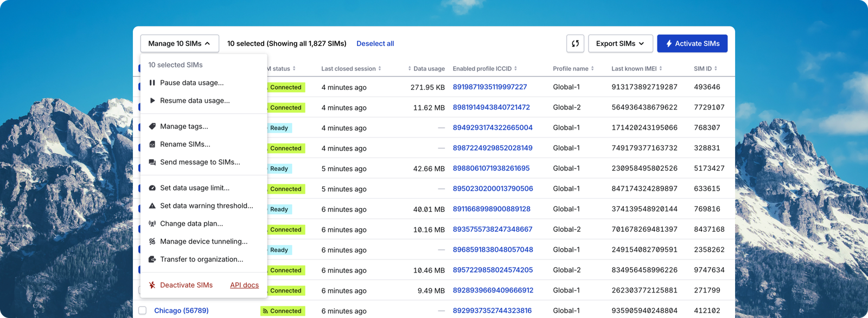Click IMEI 935905940248804 cell
Viewport: 868px width, 318px height.
pyautogui.click(x=644, y=310)
